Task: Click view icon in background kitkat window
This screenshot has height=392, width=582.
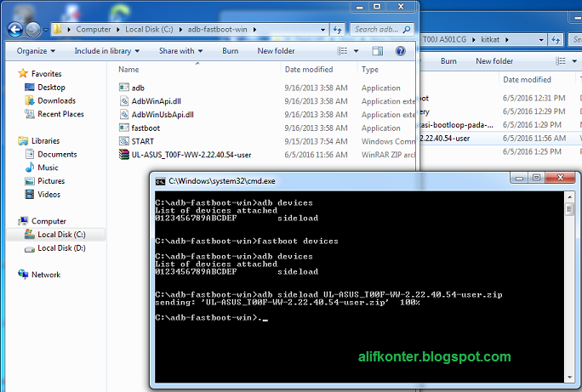Action: tap(561, 61)
